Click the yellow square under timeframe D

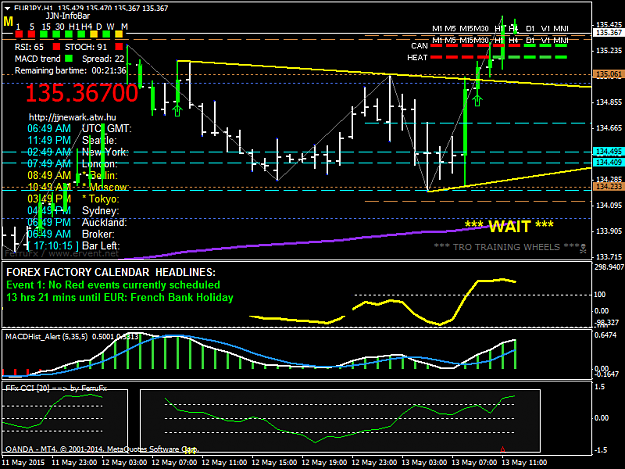[x=94, y=35]
